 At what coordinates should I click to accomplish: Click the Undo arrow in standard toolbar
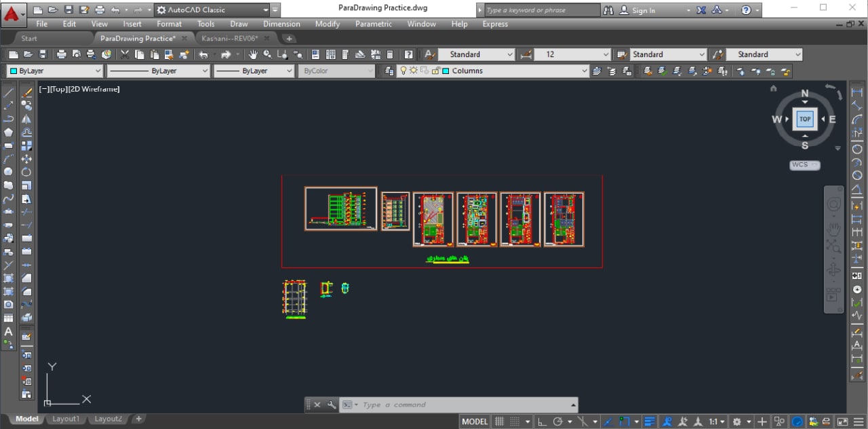click(x=203, y=54)
